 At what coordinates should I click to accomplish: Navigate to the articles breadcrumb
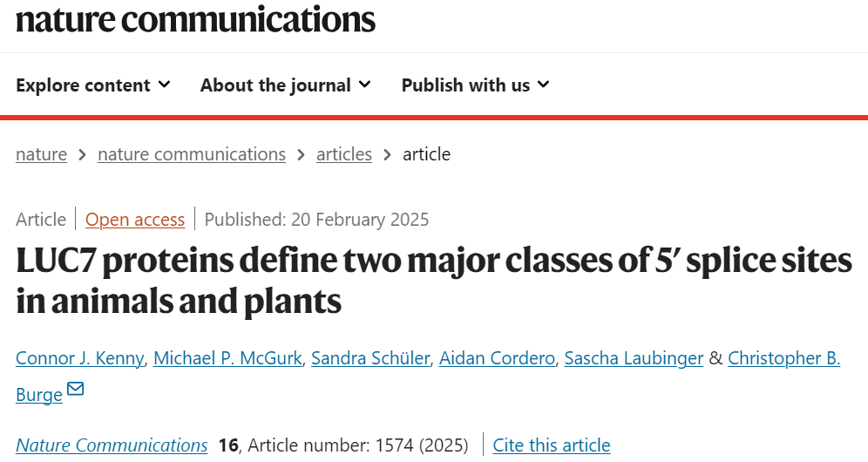(344, 154)
